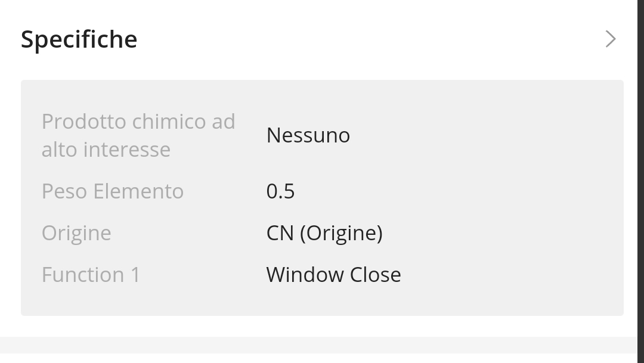Click the vertical scrollbar on right edge
Viewport: 644px width, 363px height.
[640, 181]
